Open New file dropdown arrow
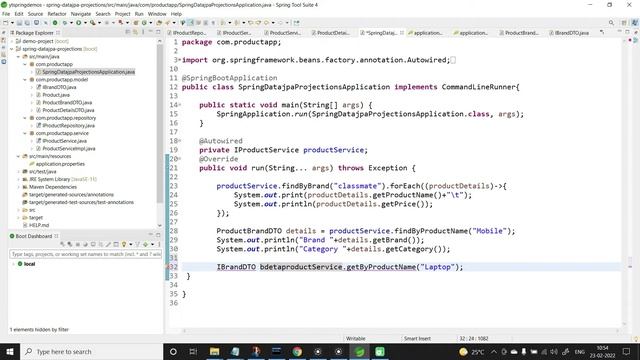Viewport: 640px width, 360px height. [12, 22]
